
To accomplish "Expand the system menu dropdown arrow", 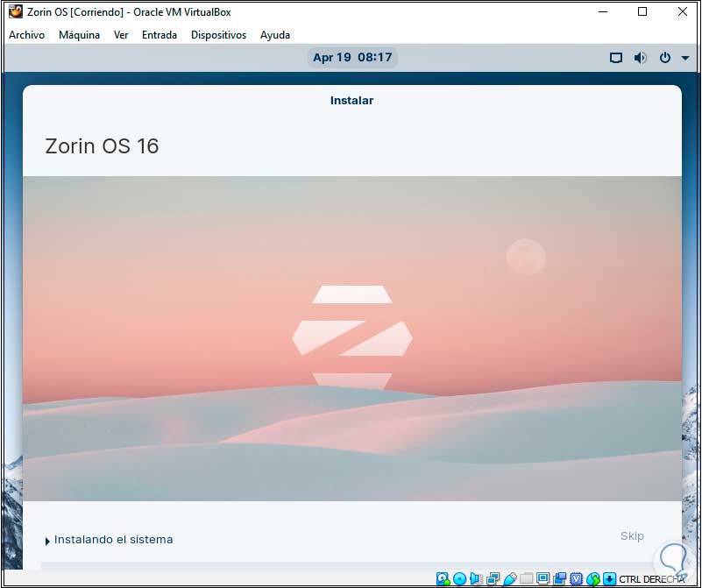I will 685,58.
